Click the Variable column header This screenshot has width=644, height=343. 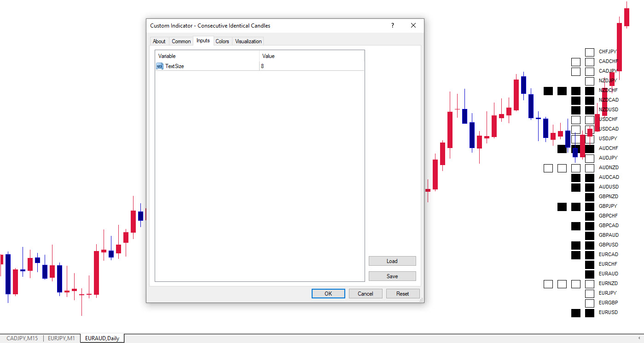click(x=207, y=56)
